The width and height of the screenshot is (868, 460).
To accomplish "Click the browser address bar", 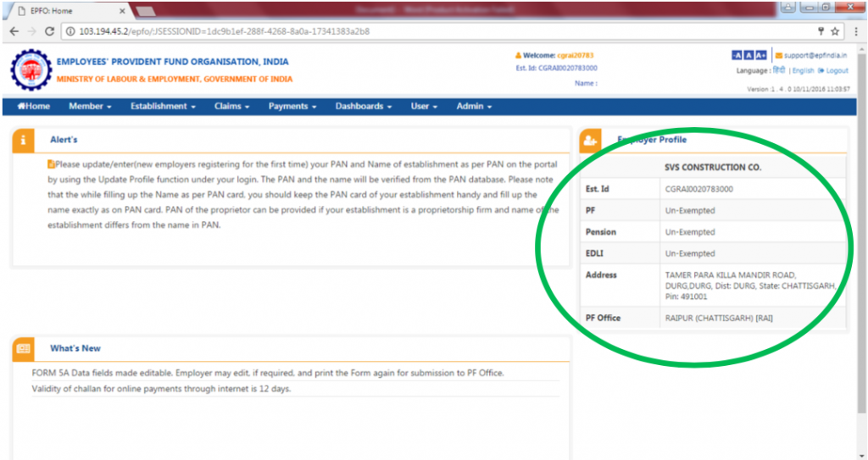I will point(424,31).
